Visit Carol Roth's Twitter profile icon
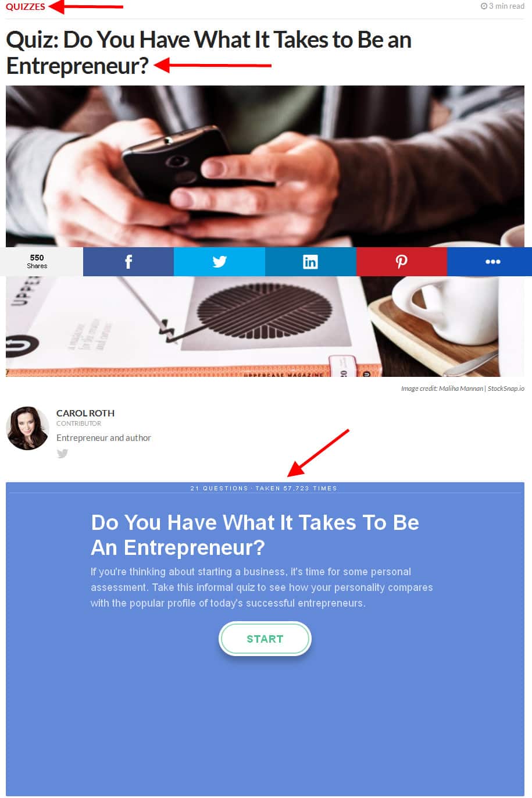532x798 pixels. click(x=62, y=454)
